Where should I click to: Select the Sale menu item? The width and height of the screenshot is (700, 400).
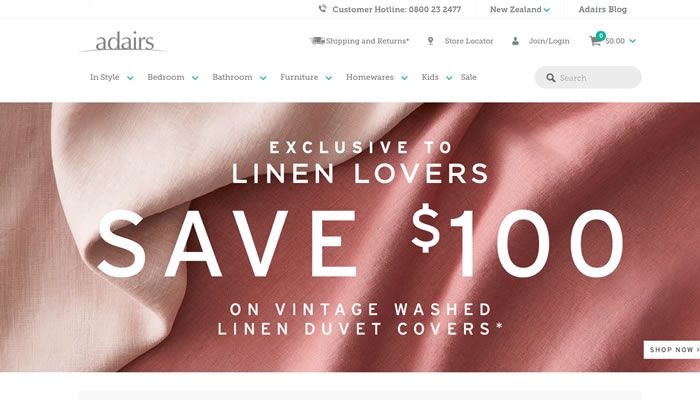pos(468,77)
